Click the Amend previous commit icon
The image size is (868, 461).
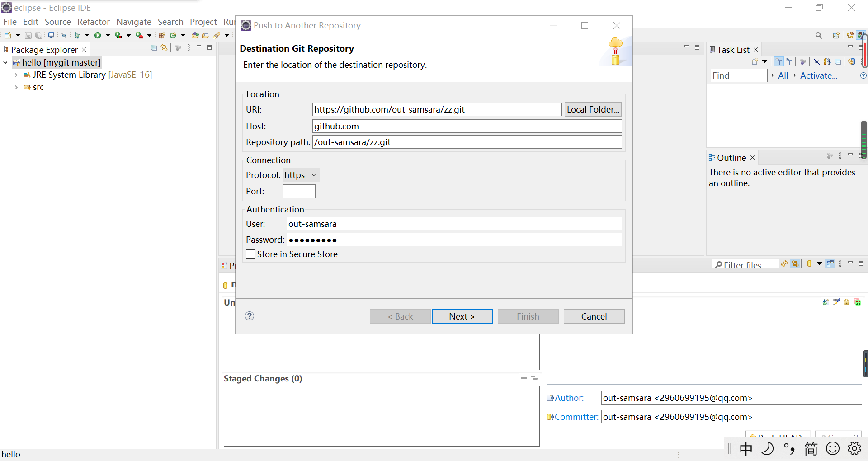click(826, 302)
